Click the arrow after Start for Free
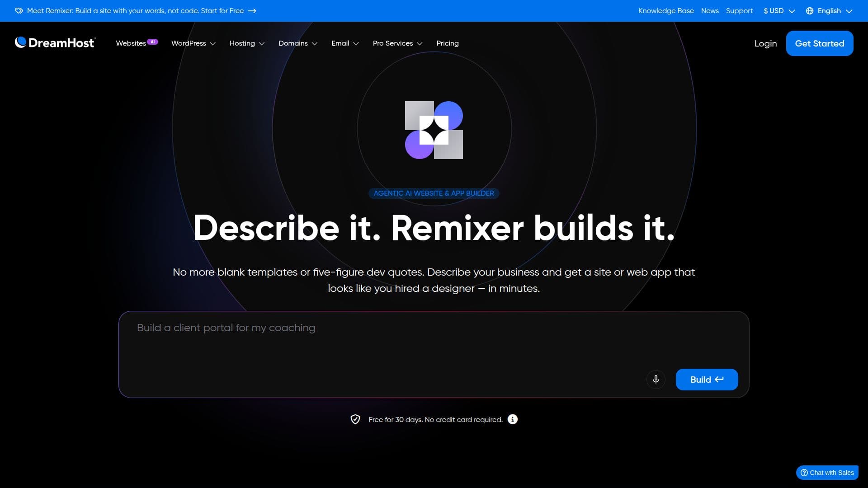Screen dimensions: 868x488 tap(252, 11)
